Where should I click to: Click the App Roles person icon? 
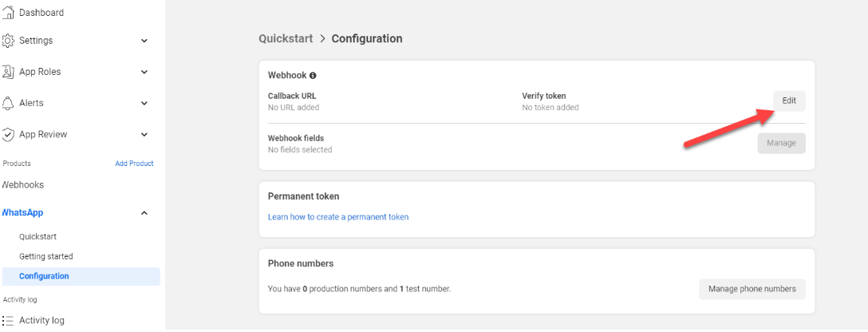click(8, 72)
